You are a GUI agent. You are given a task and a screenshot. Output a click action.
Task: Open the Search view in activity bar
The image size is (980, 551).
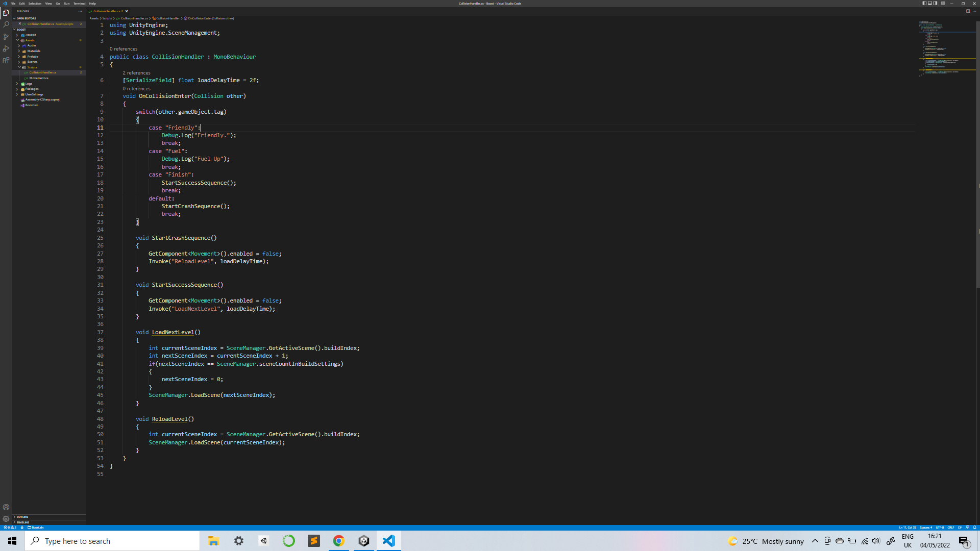6,24
